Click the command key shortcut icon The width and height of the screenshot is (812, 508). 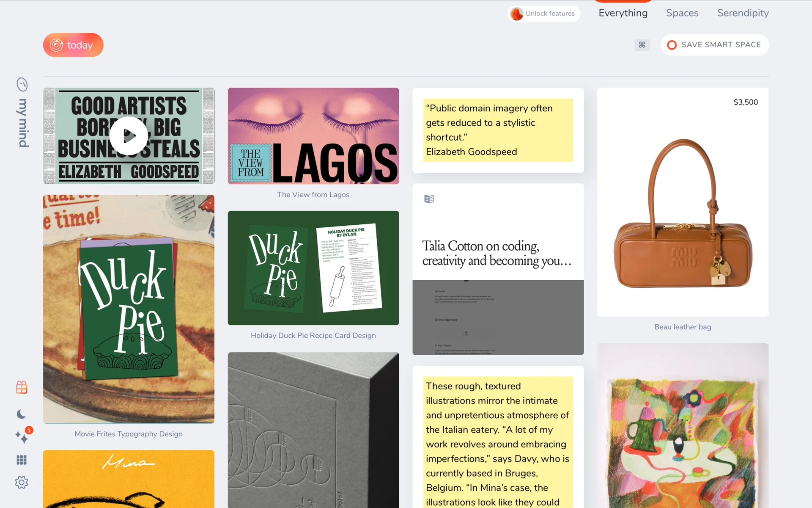[x=642, y=45]
